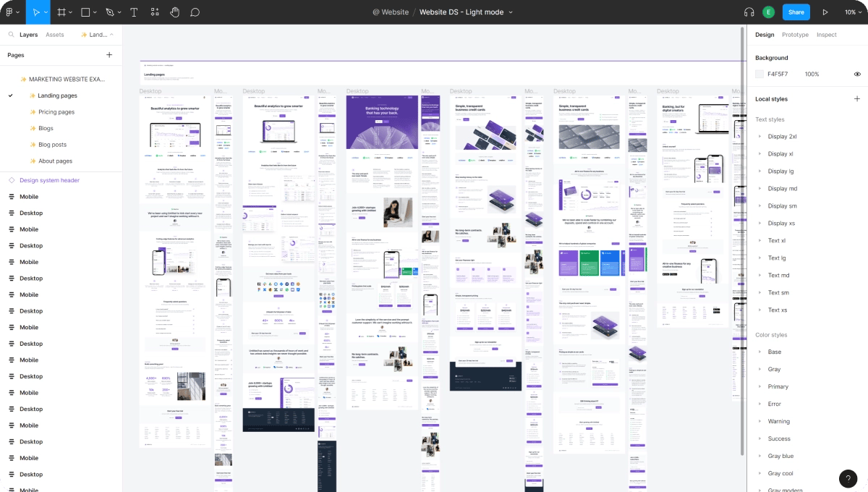Select the Hand tool

click(175, 12)
